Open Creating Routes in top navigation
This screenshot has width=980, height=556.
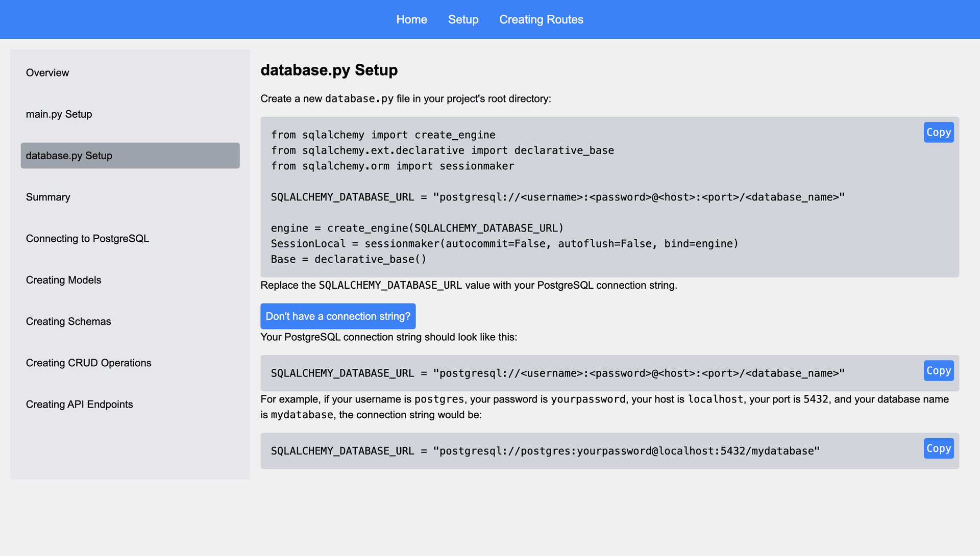(x=541, y=19)
